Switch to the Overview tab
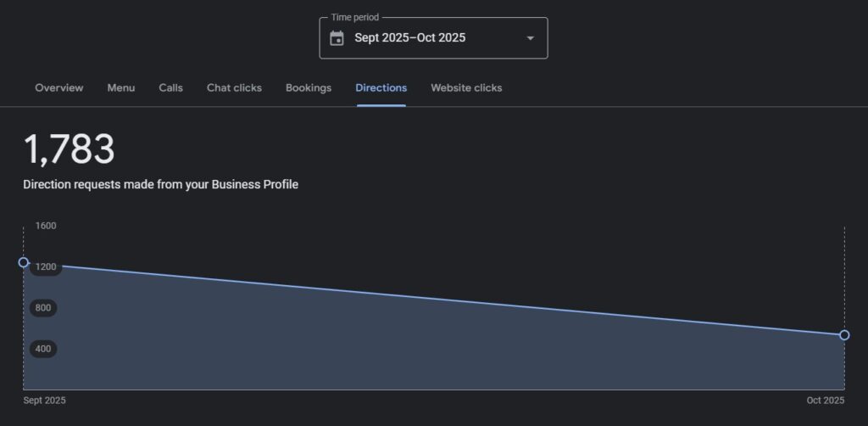The height and width of the screenshot is (426, 868). click(58, 88)
